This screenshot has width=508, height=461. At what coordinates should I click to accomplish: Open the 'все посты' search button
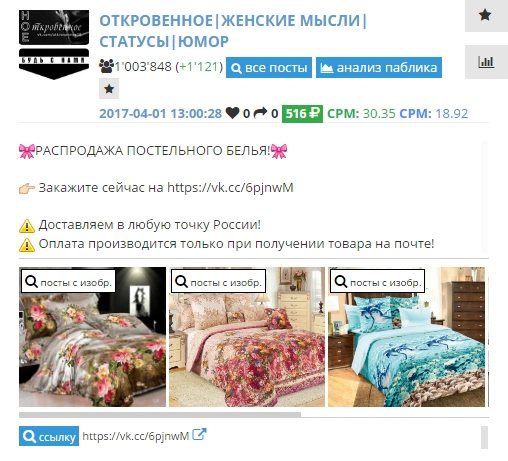point(269,68)
